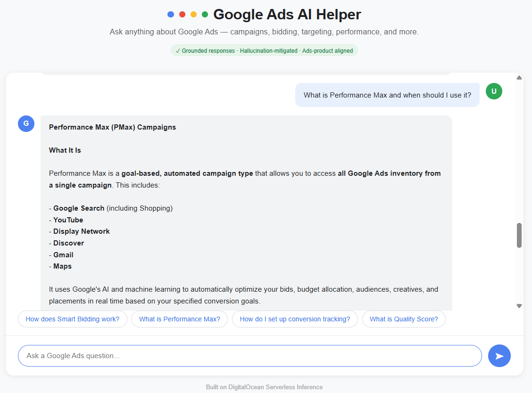
Task: Pick the 'How do I set up conversion tracking?' chip
Action: (295, 319)
